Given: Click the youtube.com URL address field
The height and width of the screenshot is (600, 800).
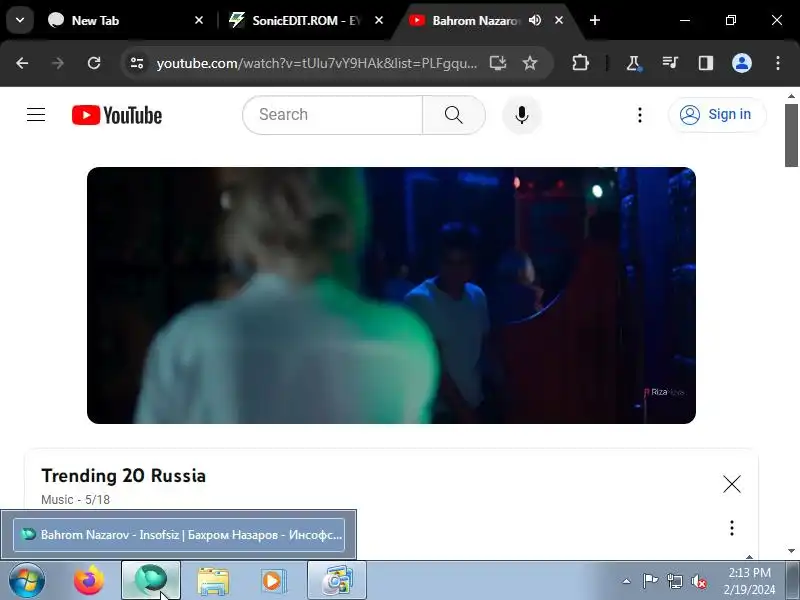Looking at the screenshot, I should click(x=316, y=63).
